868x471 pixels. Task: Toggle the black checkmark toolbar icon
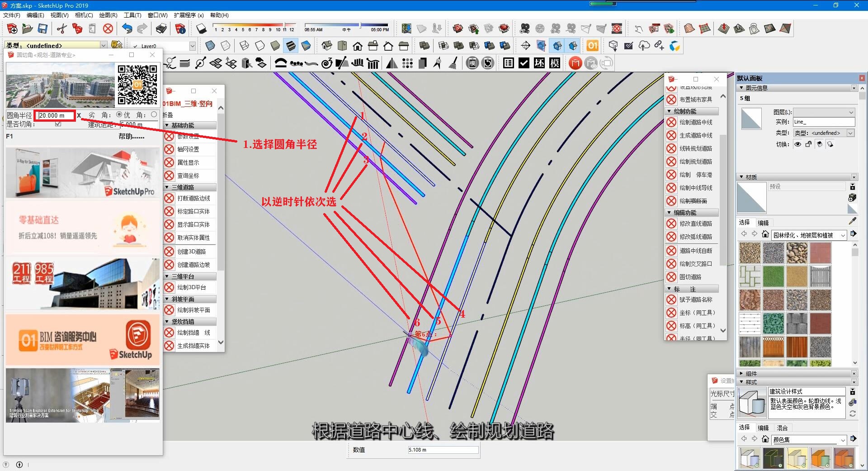(524, 63)
